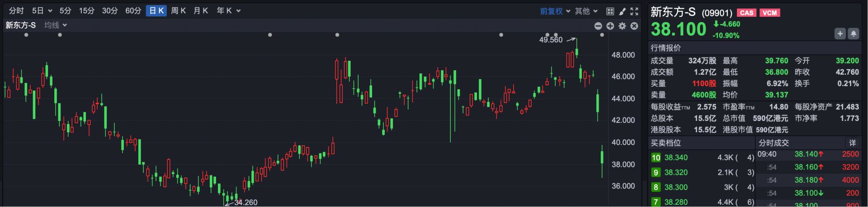Click the 总市值 value 590亿港元
Image resolution: width=868 pixels, height=207 pixels.
coord(770,118)
